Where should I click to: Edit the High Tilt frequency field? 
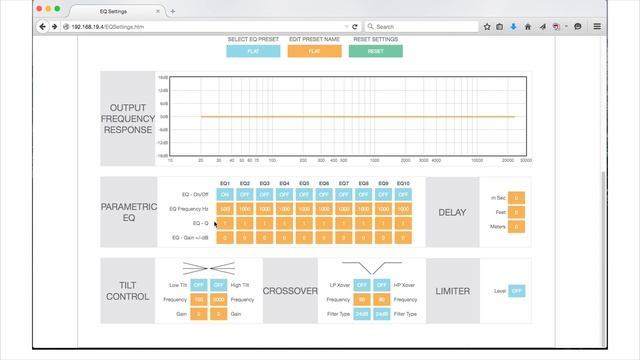(218, 300)
